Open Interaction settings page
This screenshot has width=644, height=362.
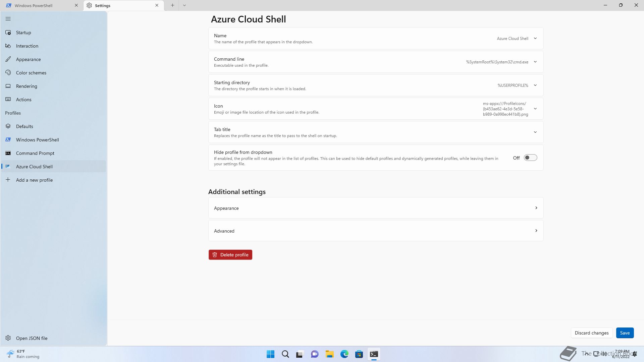[54, 46]
